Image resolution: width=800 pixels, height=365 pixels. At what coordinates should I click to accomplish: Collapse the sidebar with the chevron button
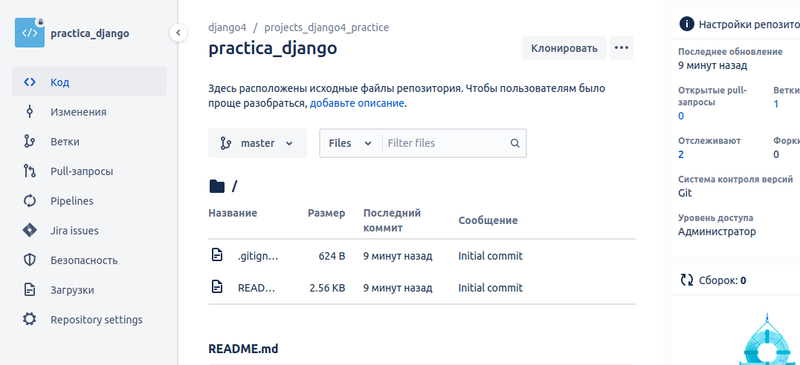[178, 33]
